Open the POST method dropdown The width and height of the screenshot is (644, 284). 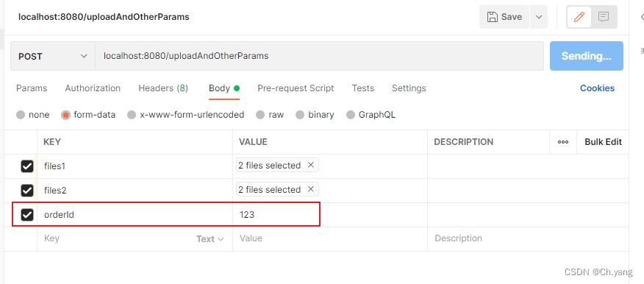click(53, 56)
